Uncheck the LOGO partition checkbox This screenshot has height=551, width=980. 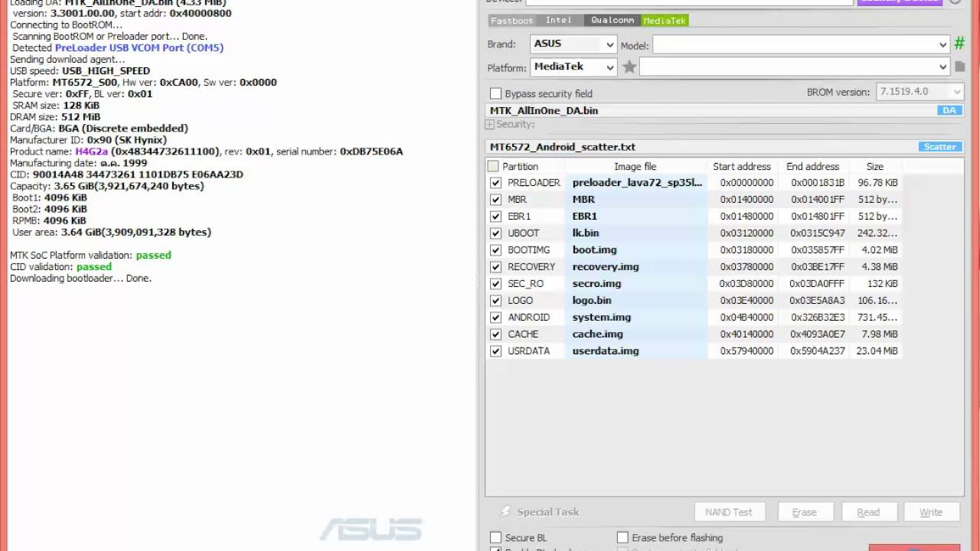[x=495, y=301]
